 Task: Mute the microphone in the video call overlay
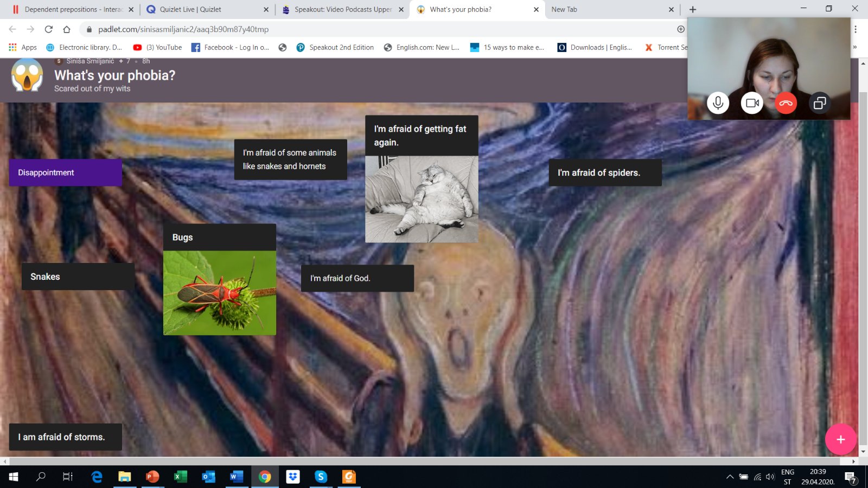(718, 103)
